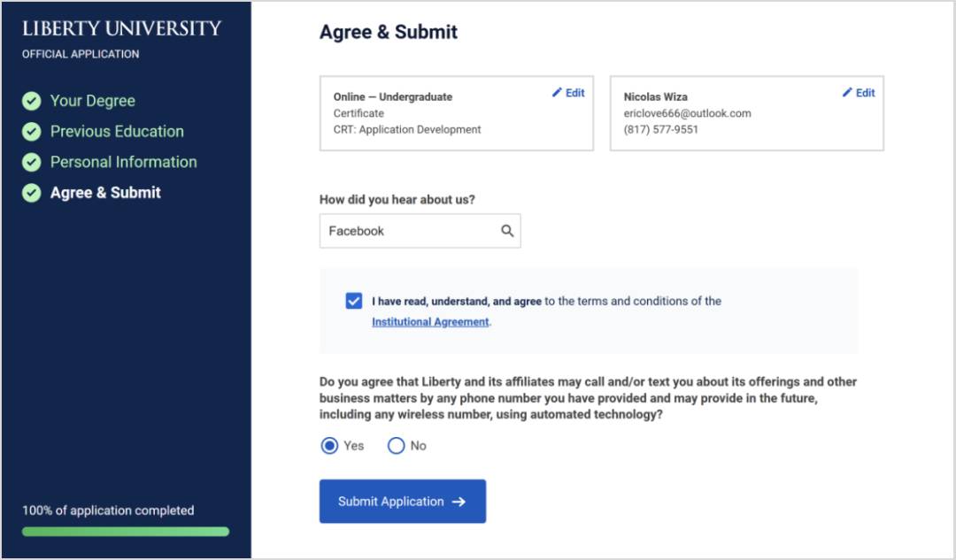
Task: Select the No radio button
Action: click(397, 446)
